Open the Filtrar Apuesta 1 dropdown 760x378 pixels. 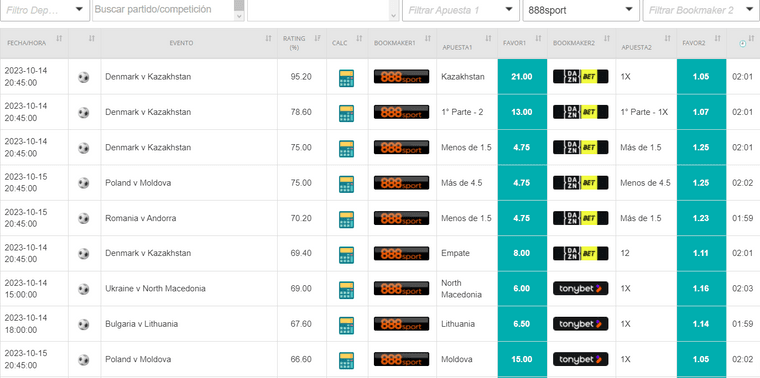tap(460, 10)
